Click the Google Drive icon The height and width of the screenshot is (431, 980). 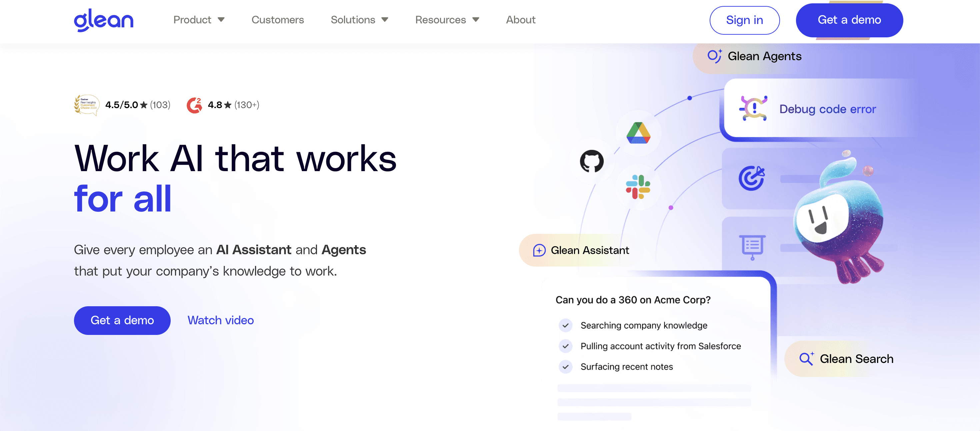point(638,133)
